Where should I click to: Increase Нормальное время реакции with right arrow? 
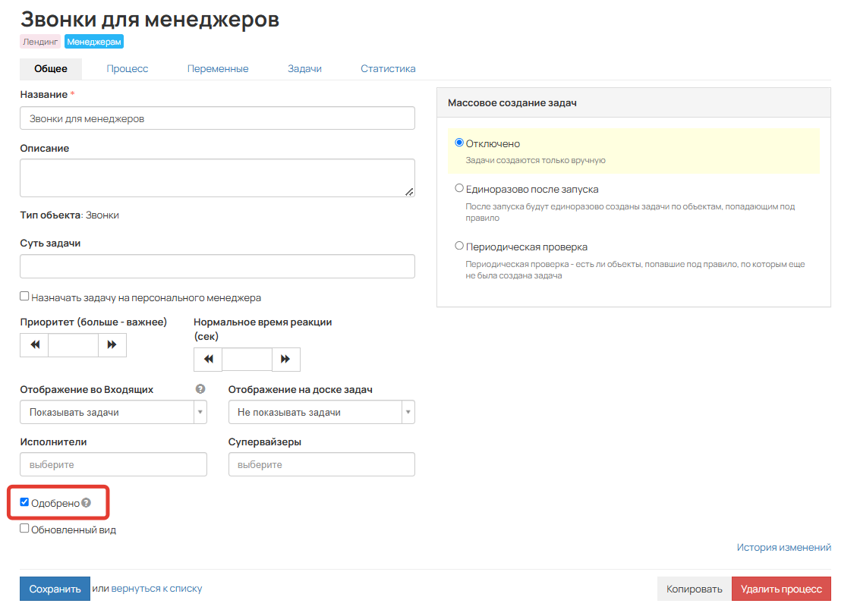286,359
